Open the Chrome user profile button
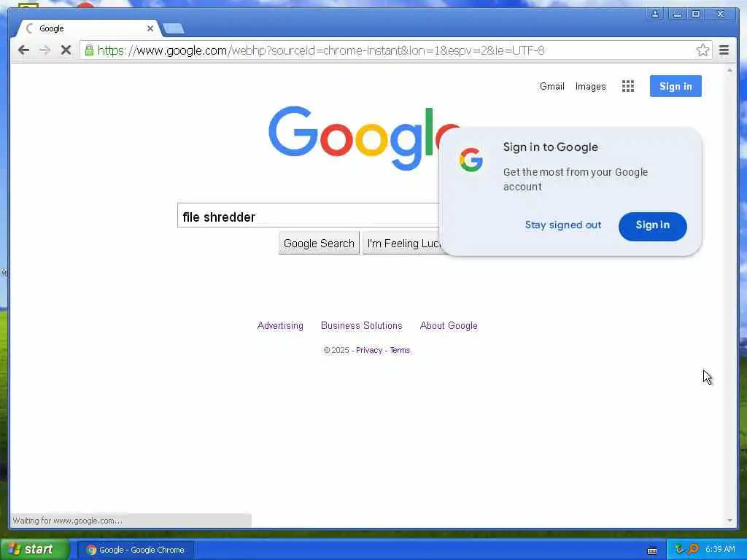Image resolution: width=747 pixels, height=560 pixels. 655,14
